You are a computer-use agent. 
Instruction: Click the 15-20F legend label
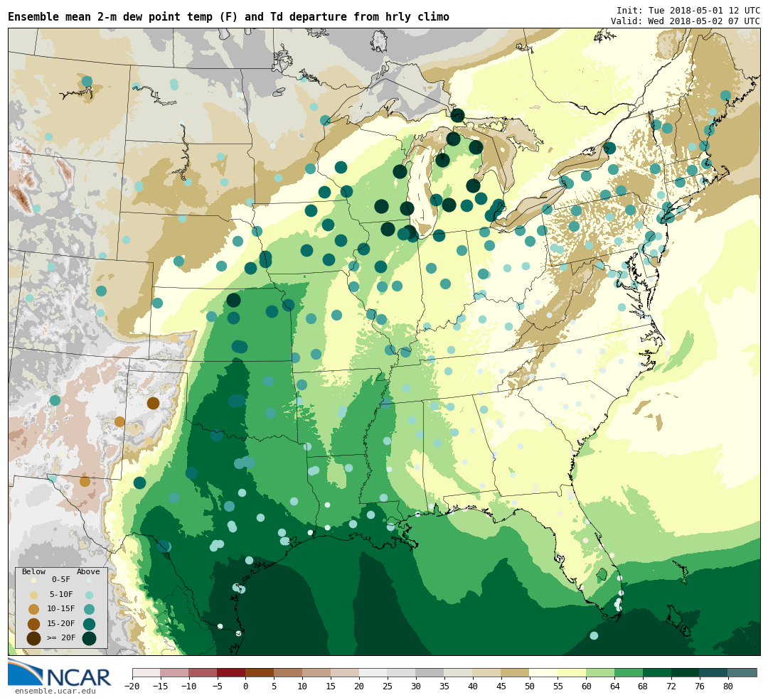(61, 624)
